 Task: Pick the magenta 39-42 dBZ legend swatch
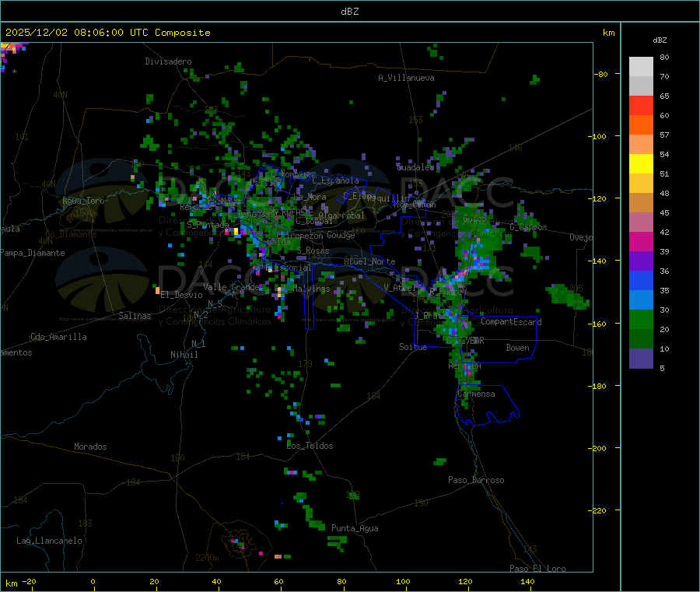point(641,241)
